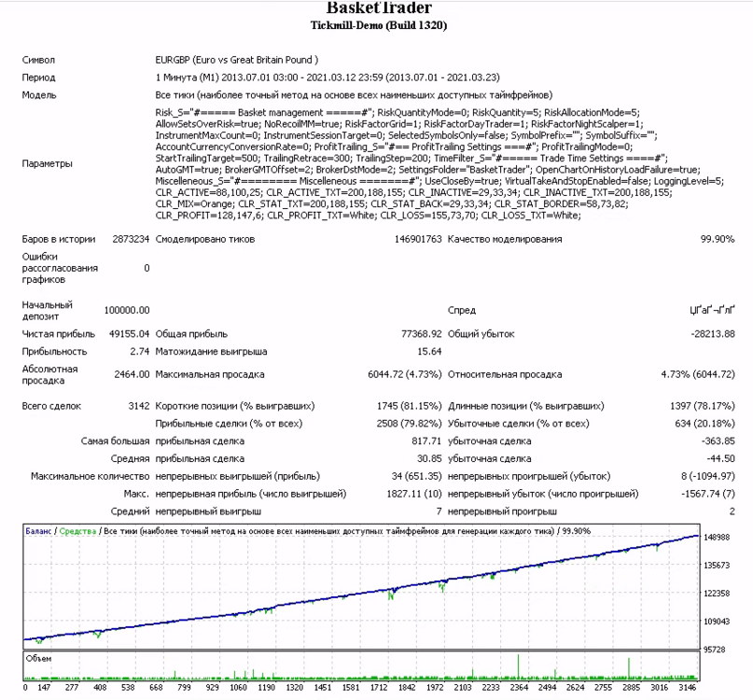753x700 pixels.
Task: Click the 'Спред' label
Action: coord(462,311)
